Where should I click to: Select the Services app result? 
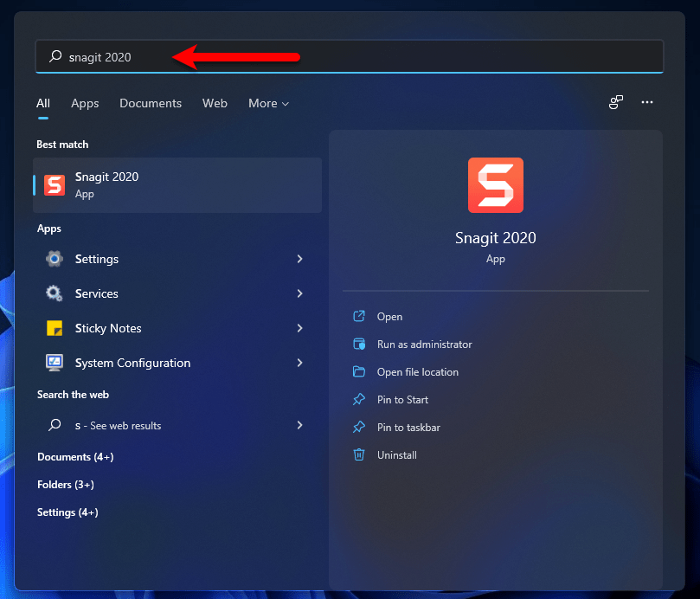[177, 293]
